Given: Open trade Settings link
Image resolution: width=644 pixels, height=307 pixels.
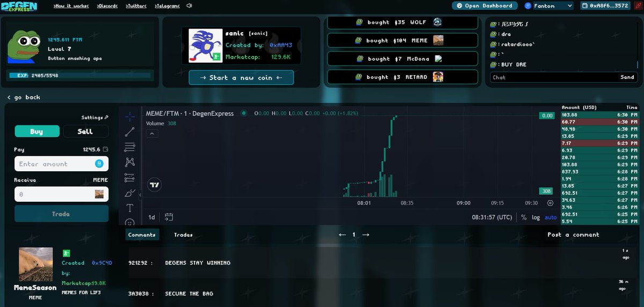Looking at the screenshot, I should click(x=95, y=118).
